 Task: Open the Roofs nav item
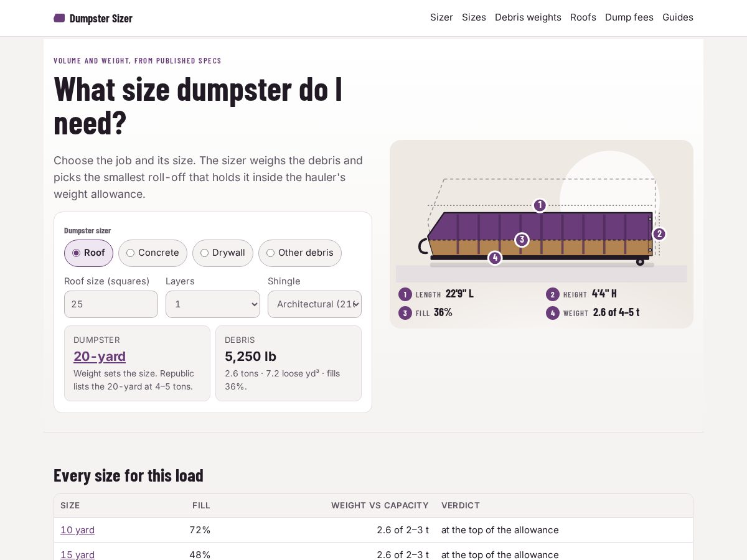pos(583,17)
